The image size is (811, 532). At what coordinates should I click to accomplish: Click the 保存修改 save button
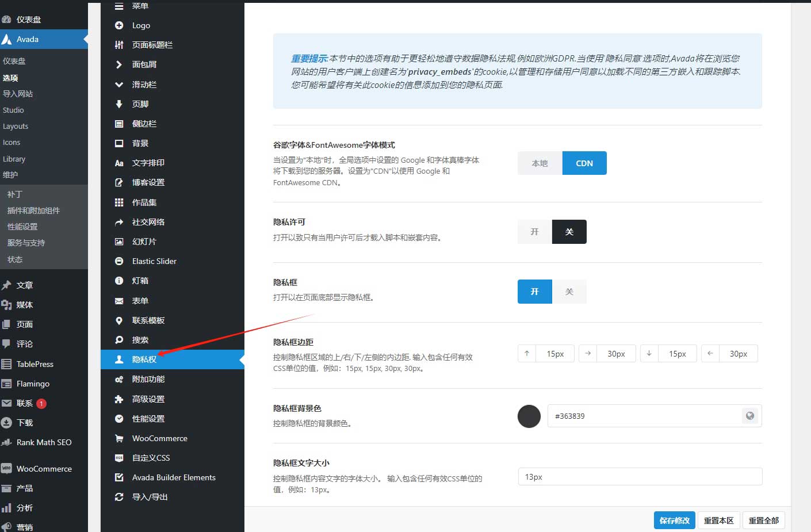674,520
